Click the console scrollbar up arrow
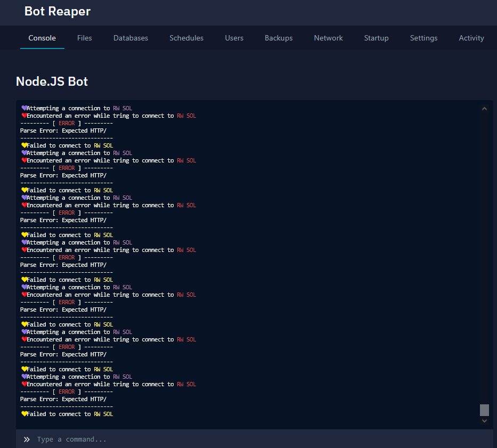This screenshot has height=448, width=497. tap(484, 109)
